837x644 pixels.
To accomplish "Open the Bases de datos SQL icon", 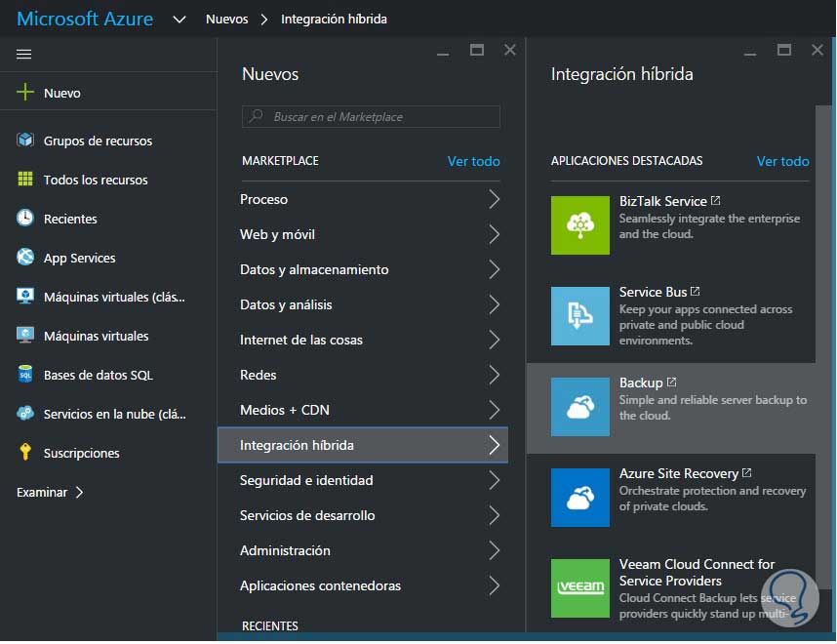I will click(x=25, y=375).
